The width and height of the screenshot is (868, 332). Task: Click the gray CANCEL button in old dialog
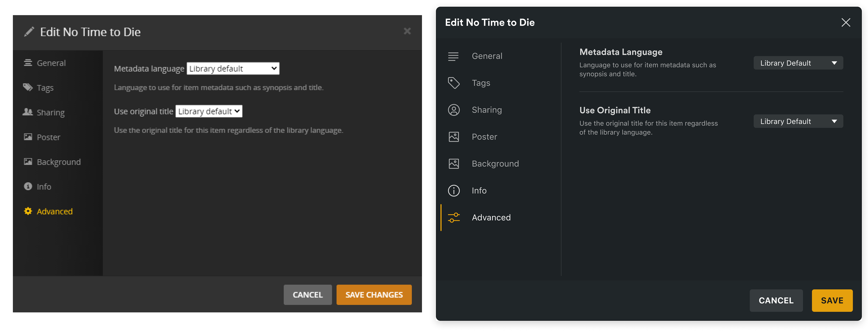click(x=307, y=295)
